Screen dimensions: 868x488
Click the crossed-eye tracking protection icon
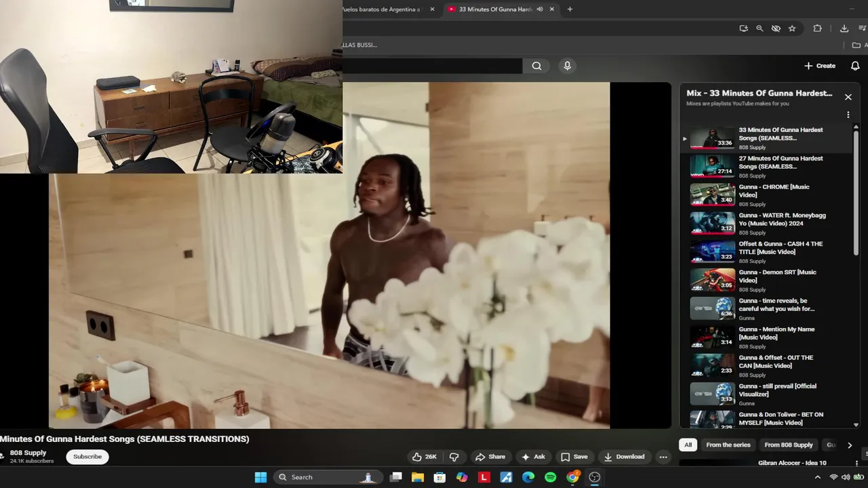click(x=776, y=28)
